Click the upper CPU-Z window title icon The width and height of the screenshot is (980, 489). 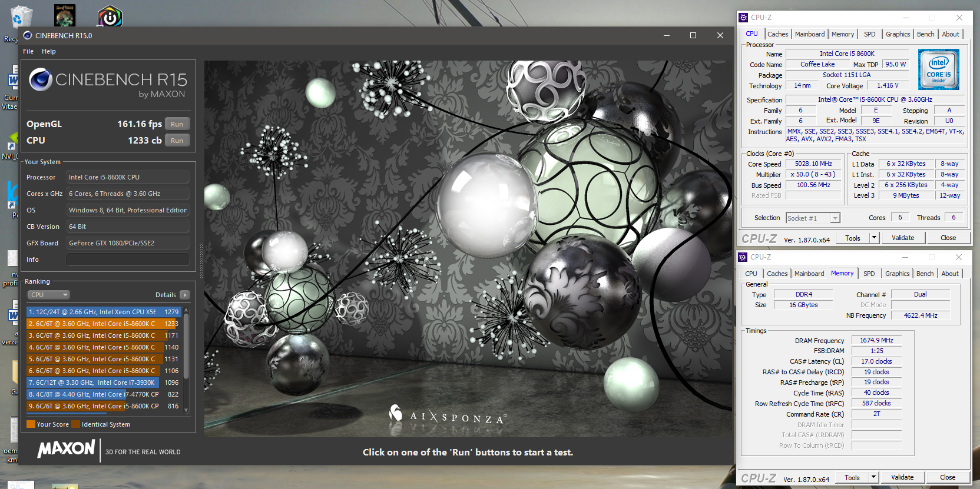(x=743, y=18)
